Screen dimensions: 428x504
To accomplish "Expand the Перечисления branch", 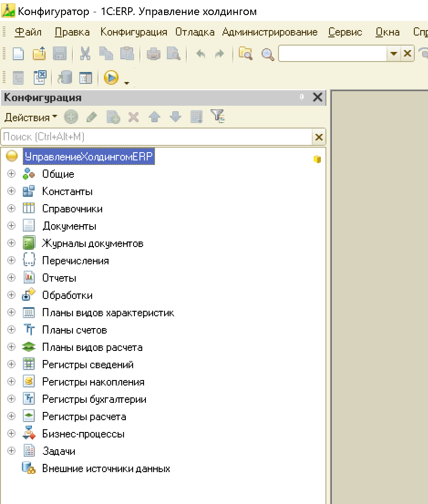I will [x=11, y=260].
